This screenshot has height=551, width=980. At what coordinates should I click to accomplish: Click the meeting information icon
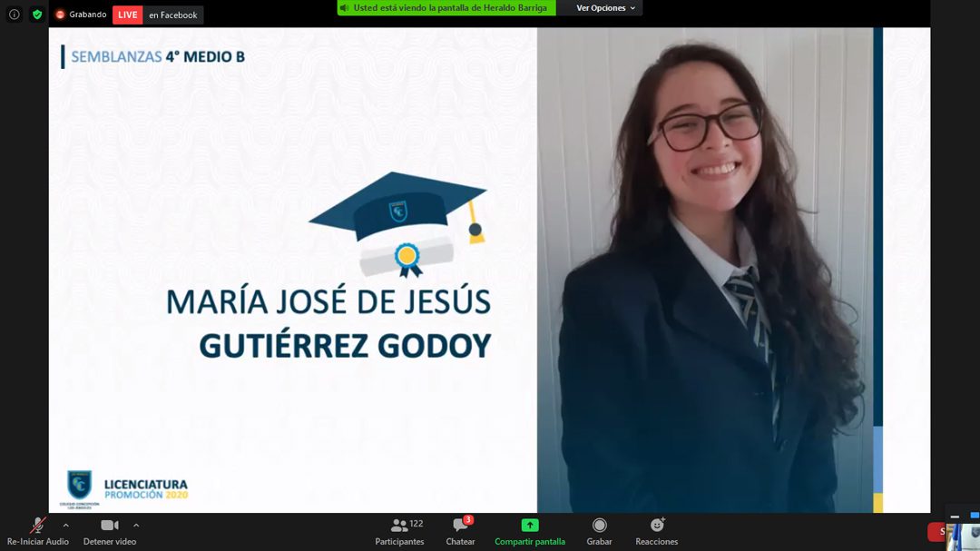click(15, 15)
